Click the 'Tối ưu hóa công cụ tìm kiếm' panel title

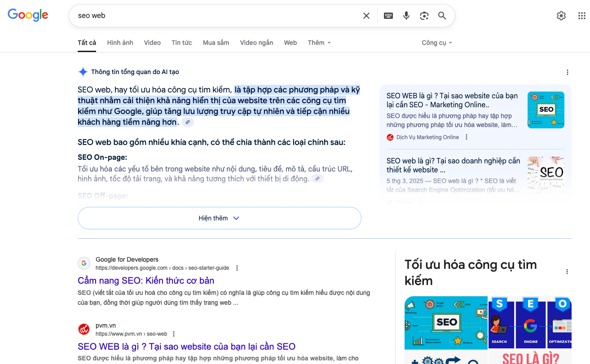pyautogui.click(x=471, y=272)
